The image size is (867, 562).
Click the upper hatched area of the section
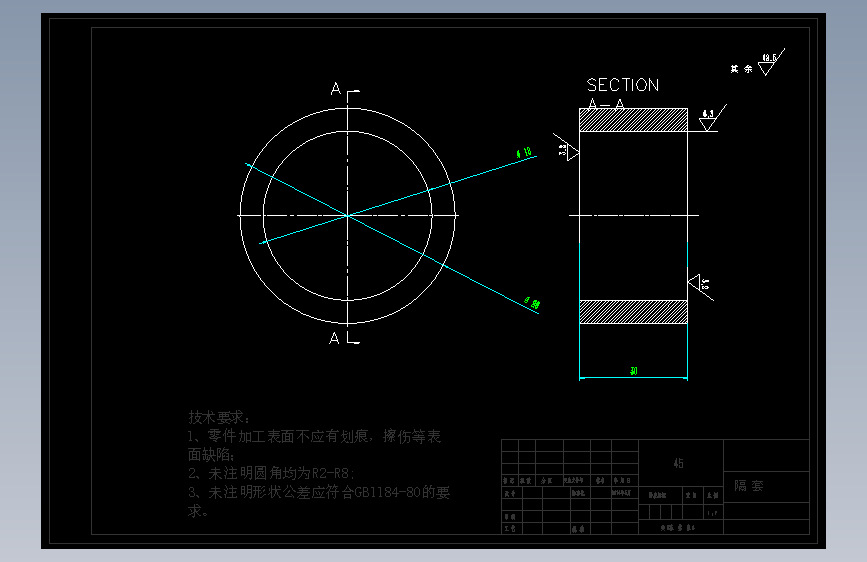click(633, 120)
